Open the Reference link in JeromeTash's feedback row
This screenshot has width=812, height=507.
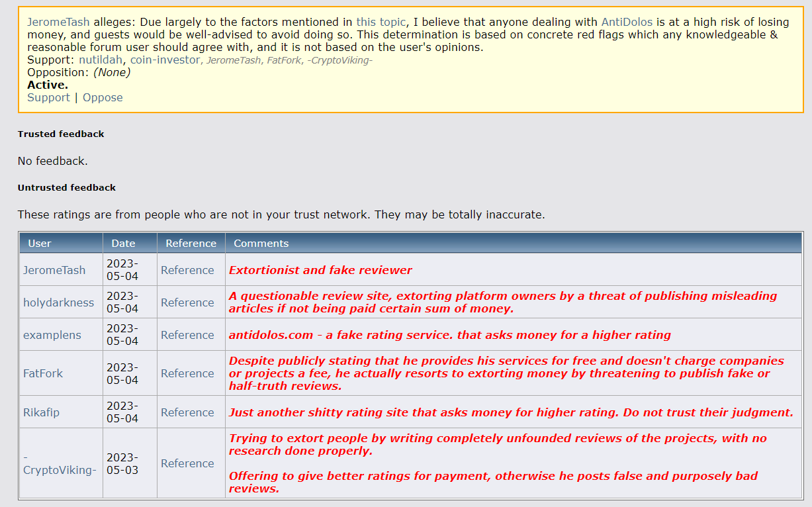187,270
